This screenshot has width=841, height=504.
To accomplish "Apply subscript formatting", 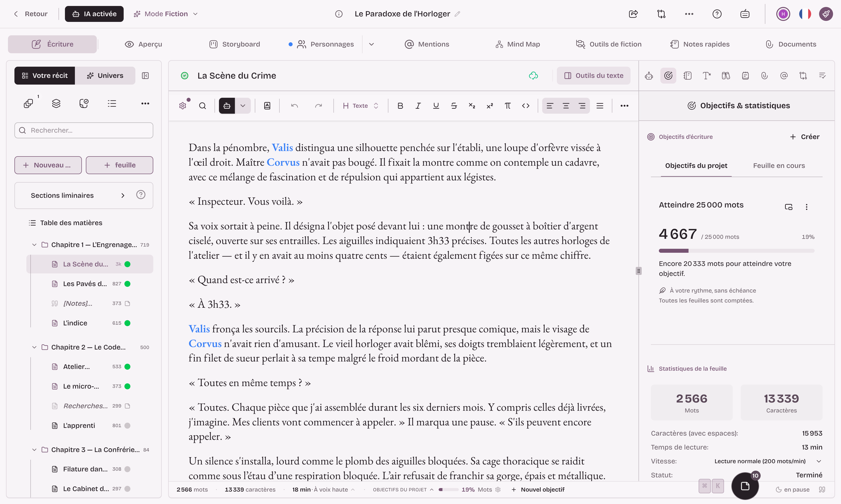I will (x=472, y=106).
